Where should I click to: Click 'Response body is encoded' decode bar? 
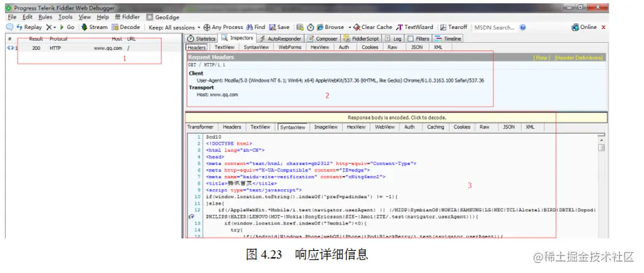click(x=396, y=117)
